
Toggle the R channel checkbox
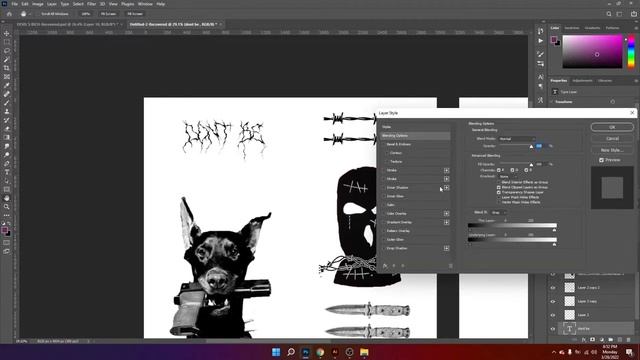498,170
